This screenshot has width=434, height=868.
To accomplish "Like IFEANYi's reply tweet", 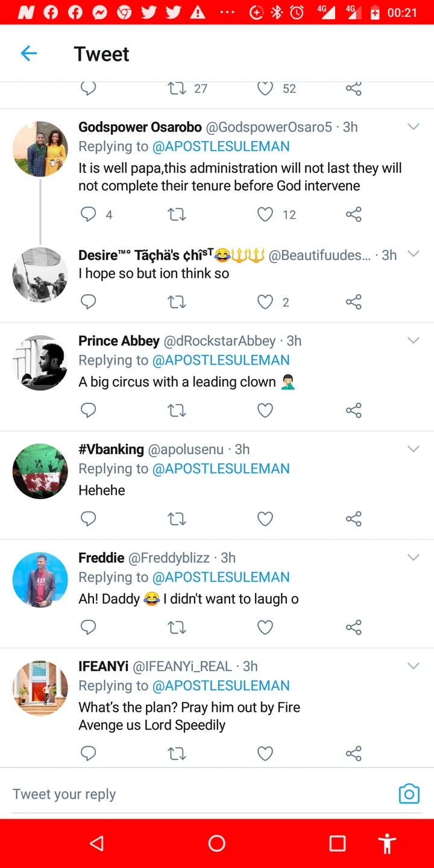I will [265, 753].
